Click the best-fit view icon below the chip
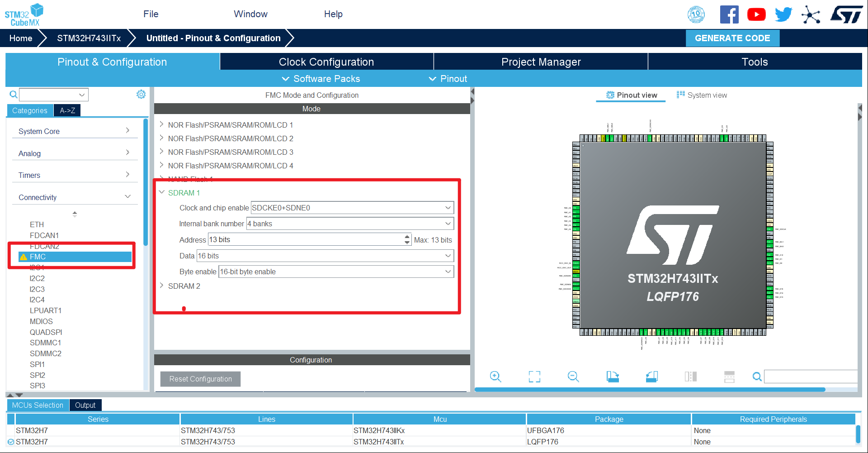 [x=534, y=377]
